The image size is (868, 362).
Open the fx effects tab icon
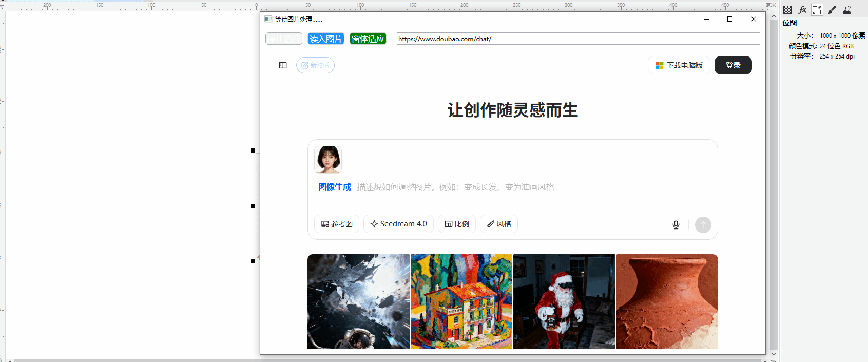tap(802, 10)
